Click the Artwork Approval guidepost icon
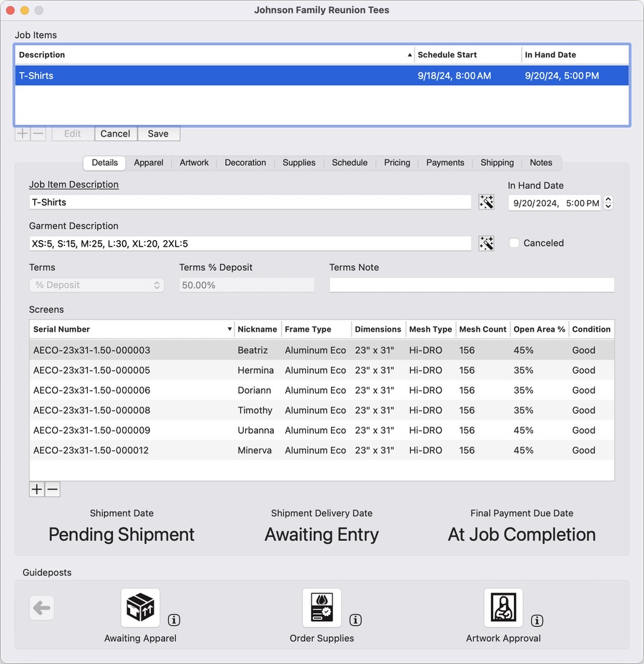Viewport: 644px width, 664px height. pos(503,608)
